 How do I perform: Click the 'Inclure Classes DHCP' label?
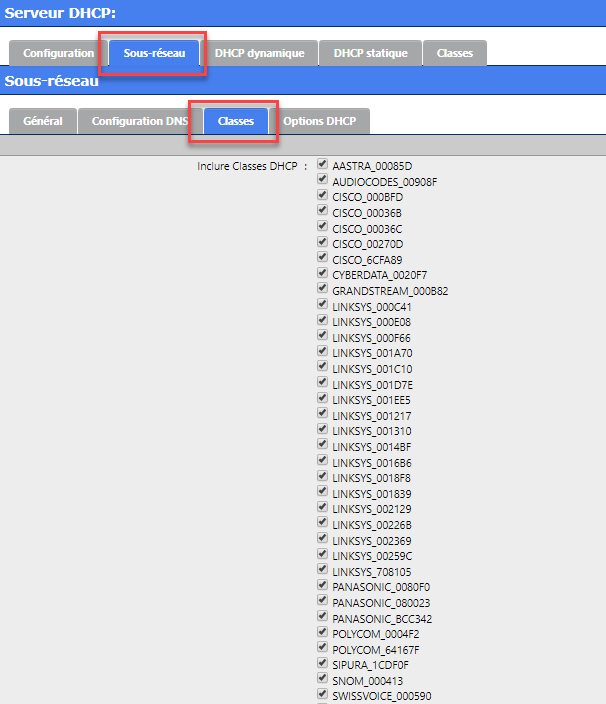point(247,166)
